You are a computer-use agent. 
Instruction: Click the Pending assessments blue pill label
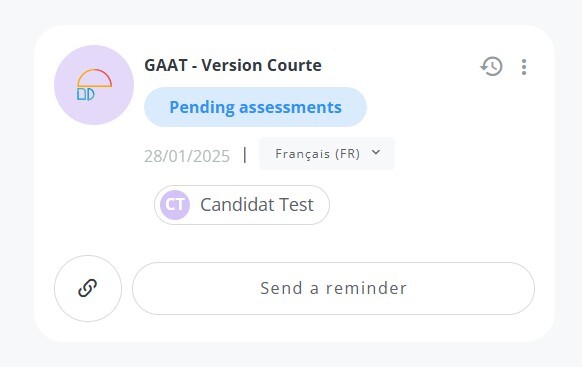point(255,107)
